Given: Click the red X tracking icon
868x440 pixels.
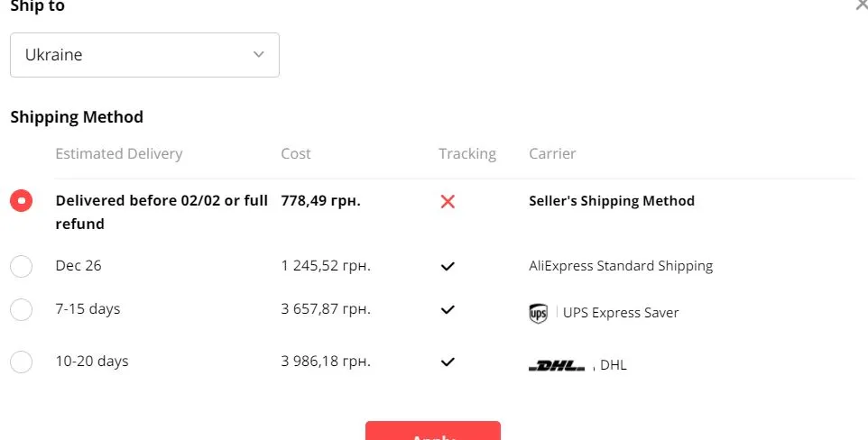Looking at the screenshot, I should pos(448,201).
